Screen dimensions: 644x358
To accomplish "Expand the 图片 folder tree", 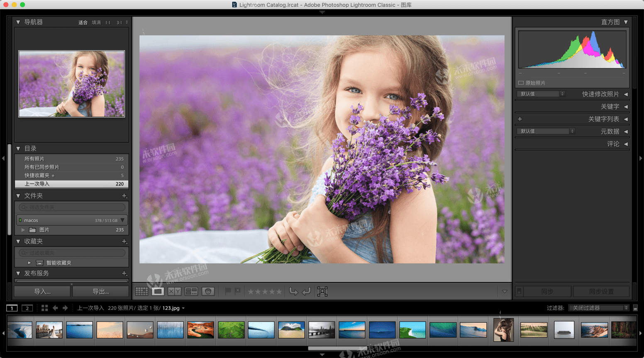I will (x=23, y=230).
